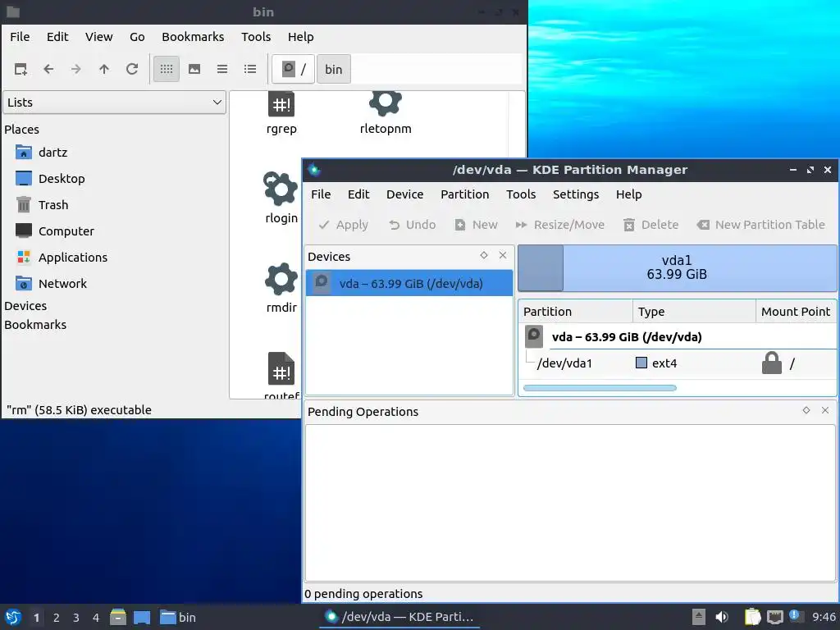Open Partition Manager Device menu
This screenshot has width=840, height=630.
tap(405, 194)
